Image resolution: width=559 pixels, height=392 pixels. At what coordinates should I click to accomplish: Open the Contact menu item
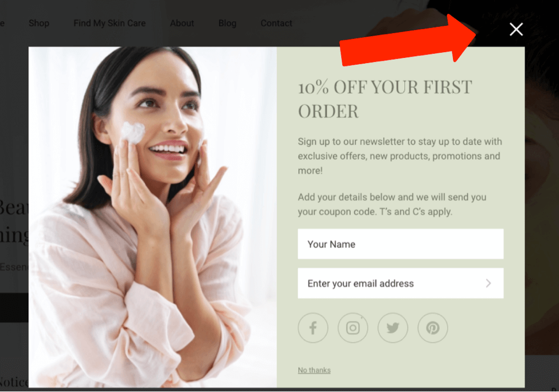click(276, 23)
